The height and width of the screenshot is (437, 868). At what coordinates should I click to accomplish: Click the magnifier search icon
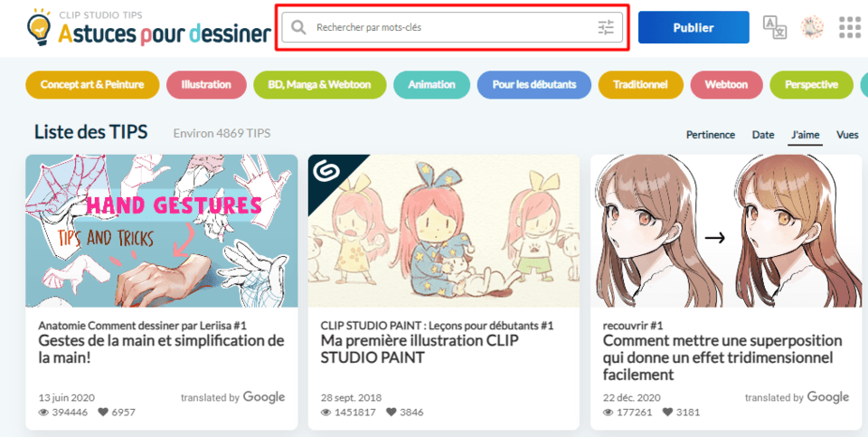(299, 27)
